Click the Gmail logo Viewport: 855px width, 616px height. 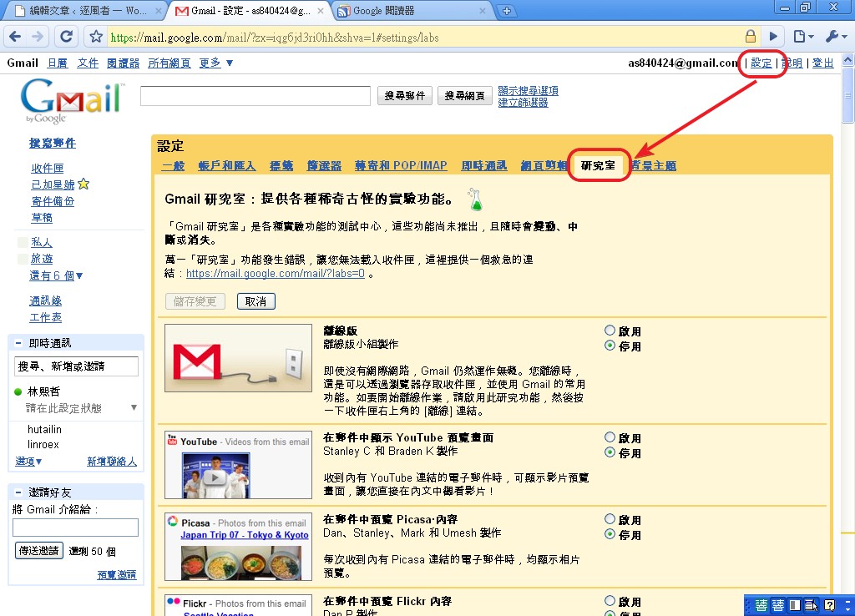coord(71,101)
